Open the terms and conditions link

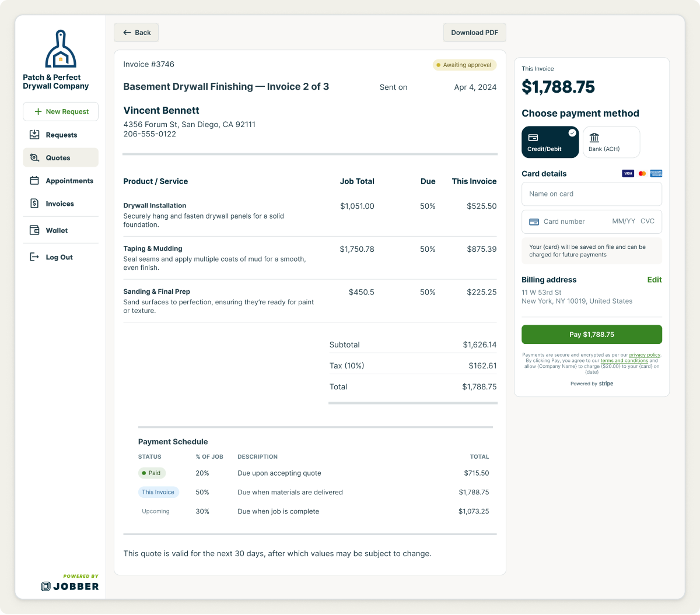coord(624,360)
